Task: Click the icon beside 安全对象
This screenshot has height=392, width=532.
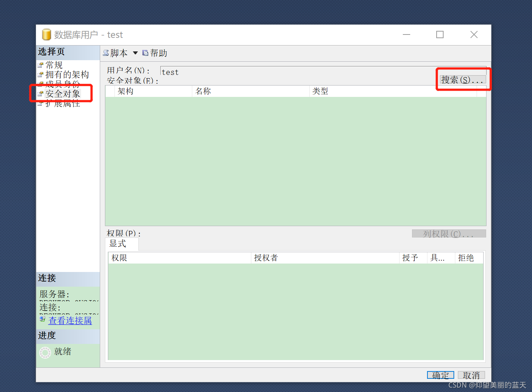Action: click(x=41, y=94)
